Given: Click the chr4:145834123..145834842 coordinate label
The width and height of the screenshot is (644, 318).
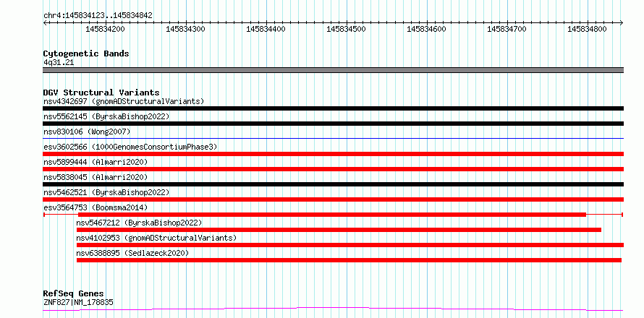Looking at the screenshot, I should coord(98,16).
